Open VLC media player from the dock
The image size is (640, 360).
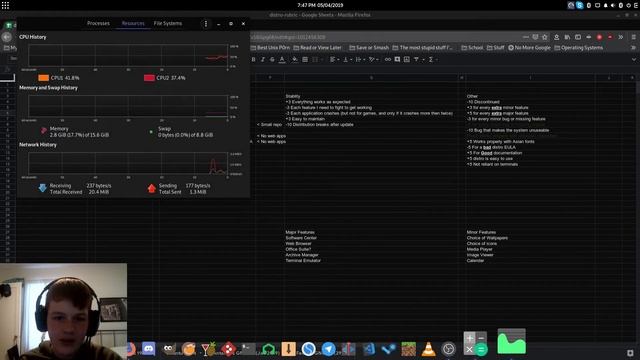[429, 349]
